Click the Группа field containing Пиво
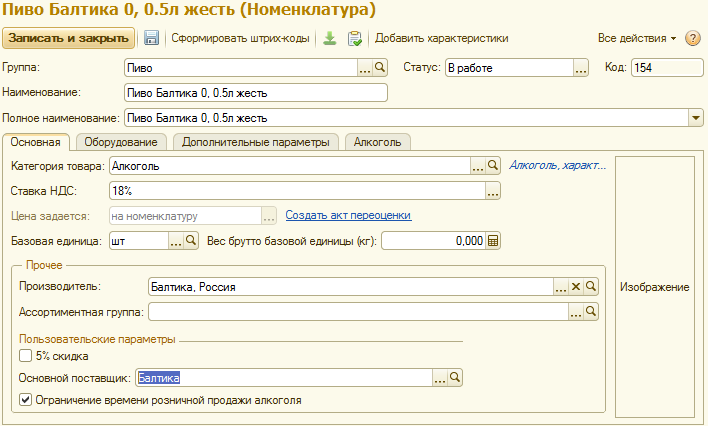708x426 pixels. pos(241,68)
